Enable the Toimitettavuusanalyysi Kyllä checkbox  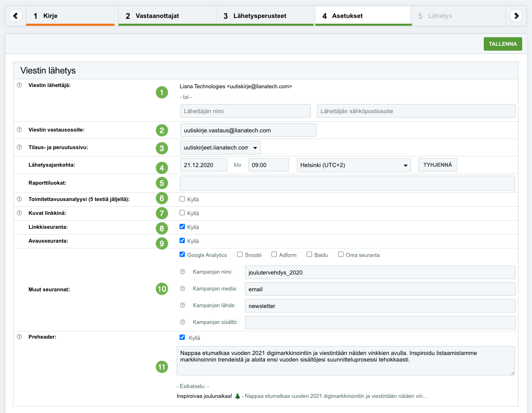pyautogui.click(x=182, y=199)
